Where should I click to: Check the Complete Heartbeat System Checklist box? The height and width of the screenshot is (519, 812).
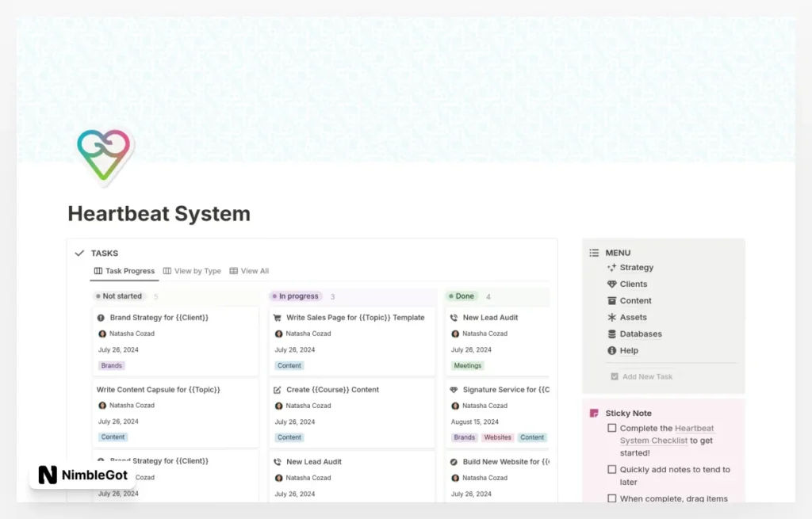(611, 429)
